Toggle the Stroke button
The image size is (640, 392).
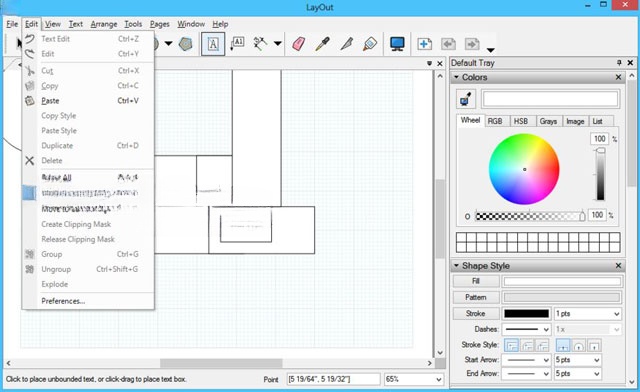476,314
